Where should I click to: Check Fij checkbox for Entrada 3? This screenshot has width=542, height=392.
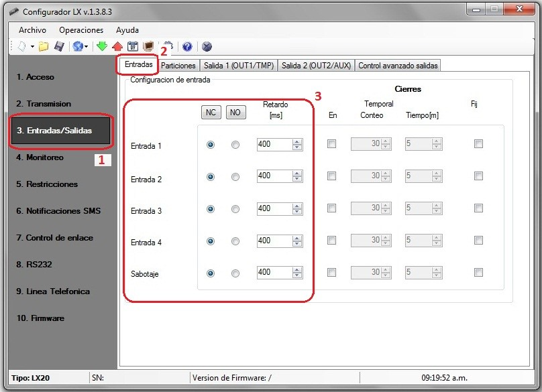(478, 208)
